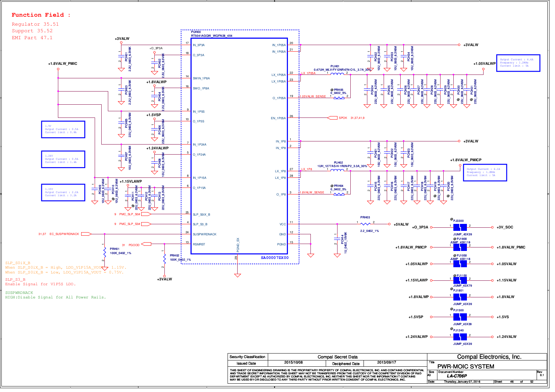Select the PJ1800 jumper symbol
Viewport: 555px width, 392px height.
(460, 247)
